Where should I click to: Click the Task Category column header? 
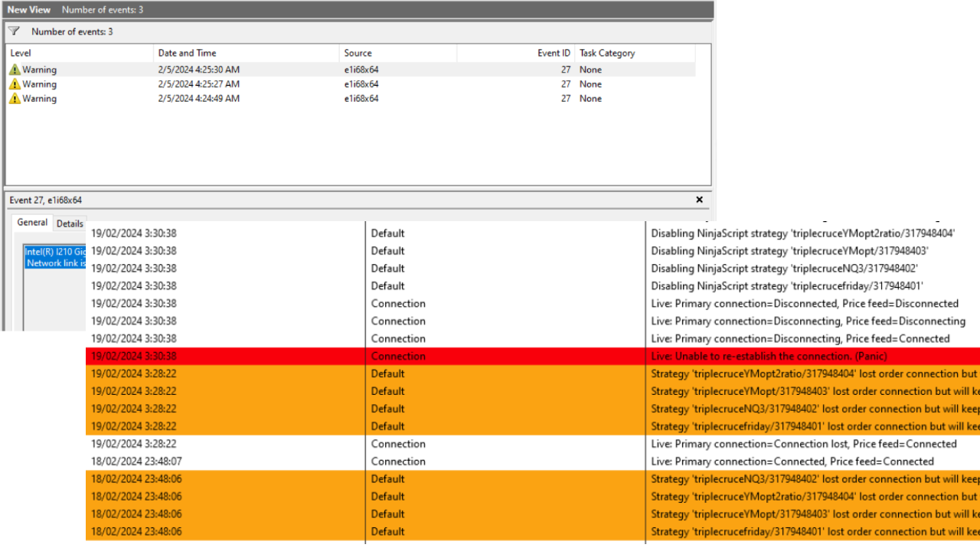click(x=607, y=53)
